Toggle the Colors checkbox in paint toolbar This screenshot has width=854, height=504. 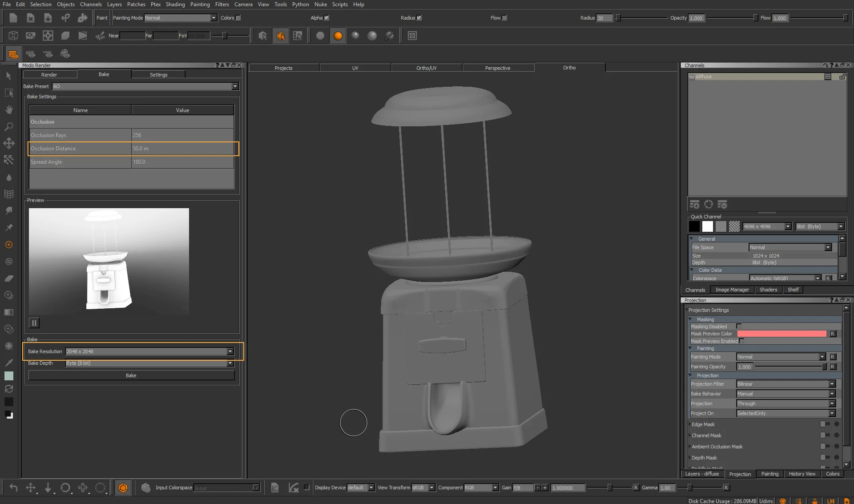point(238,18)
